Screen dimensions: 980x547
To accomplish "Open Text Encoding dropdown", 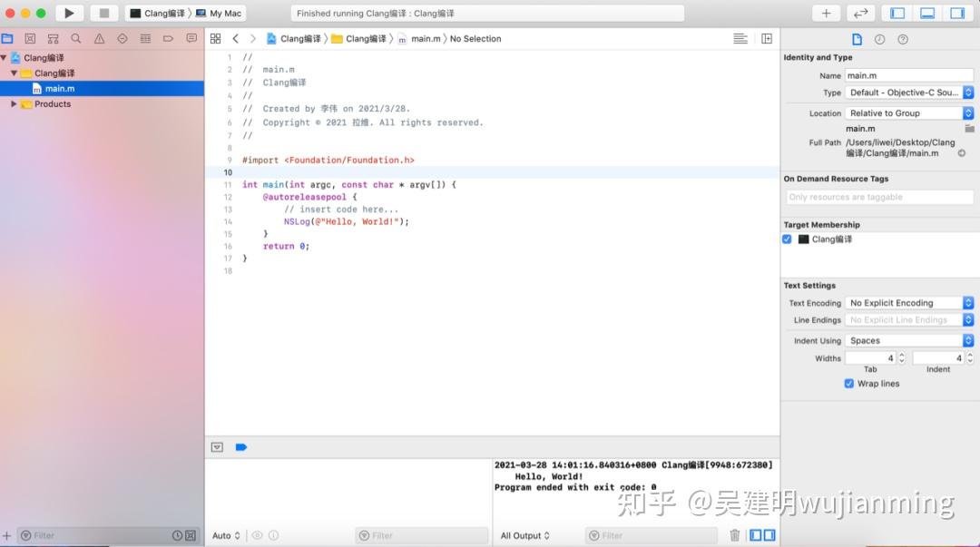I will coord(909,303).
